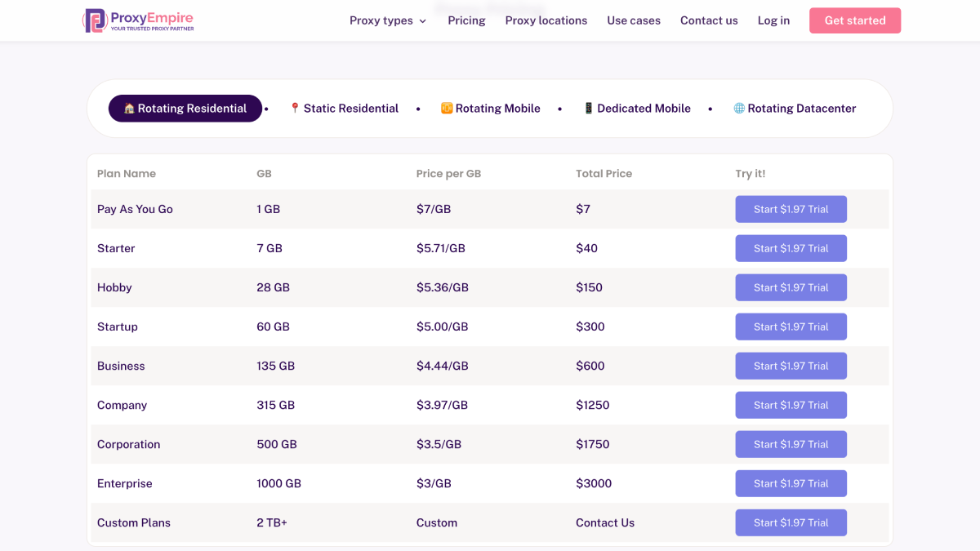This screenshot has height=551, width=980.
Task: Select the Company plan name
Action: 122,405
